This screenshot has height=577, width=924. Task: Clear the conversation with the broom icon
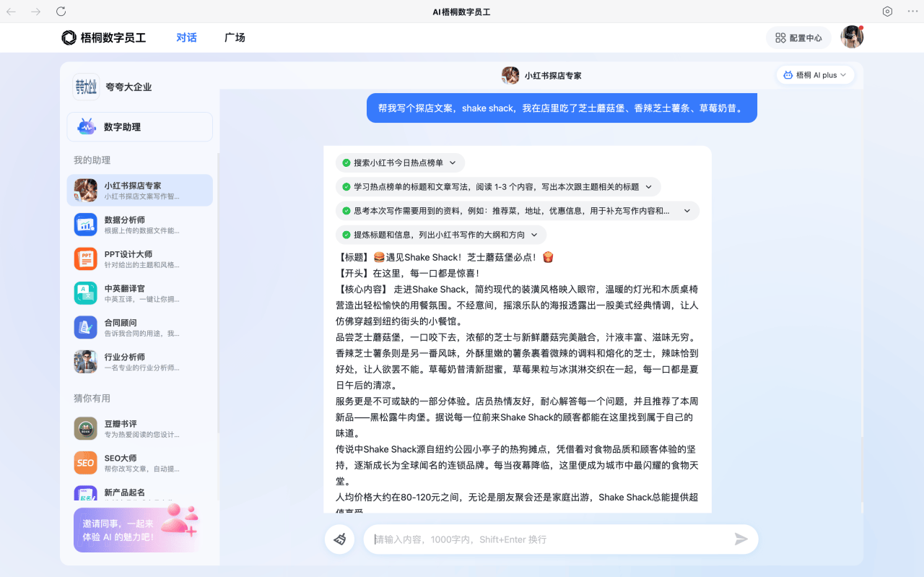(339, 539)
